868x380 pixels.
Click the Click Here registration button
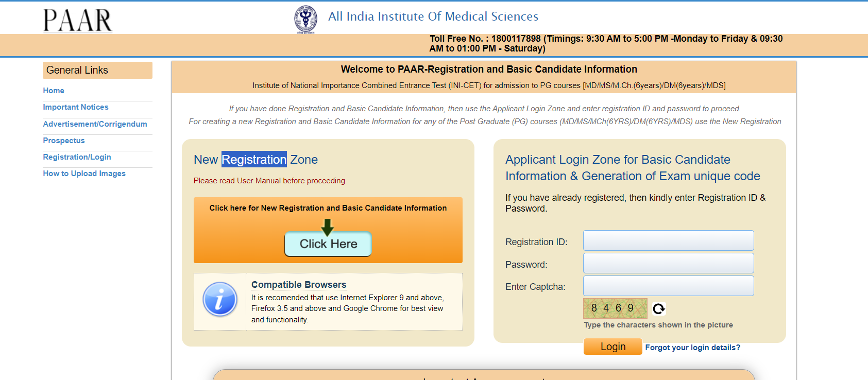pyautogui.click(x=328, y=244)
